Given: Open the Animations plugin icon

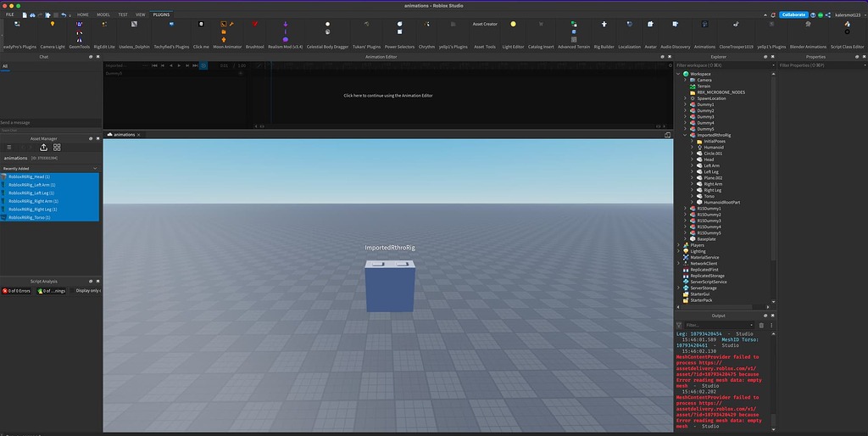Looking at the screenshot, I should coord(704,24).
